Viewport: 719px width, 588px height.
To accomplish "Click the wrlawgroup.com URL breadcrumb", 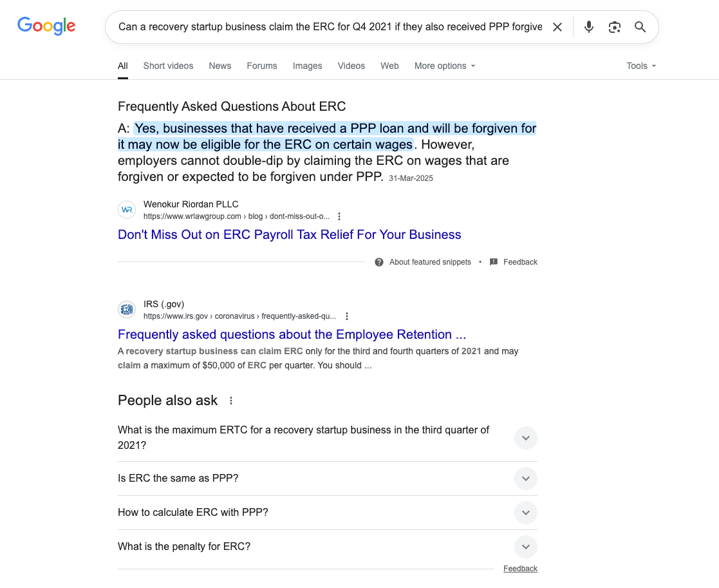I will click(x=236, y=216).
